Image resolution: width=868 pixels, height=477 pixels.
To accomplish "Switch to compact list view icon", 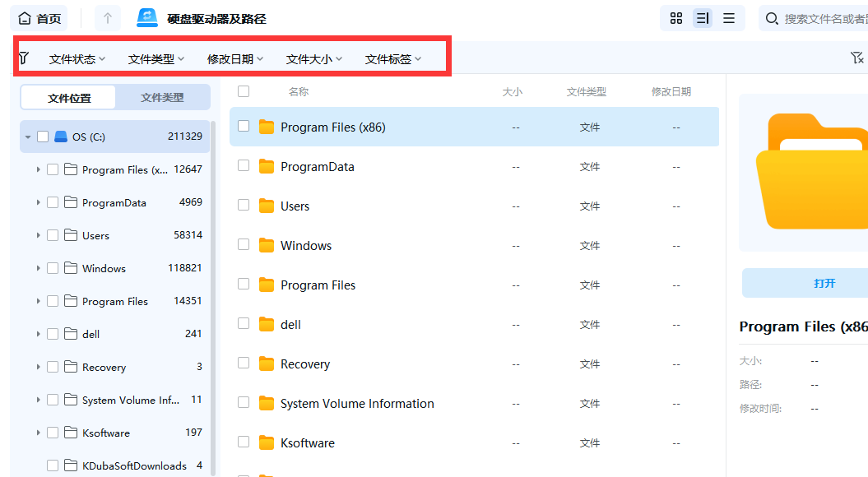I will click(729, 18).
